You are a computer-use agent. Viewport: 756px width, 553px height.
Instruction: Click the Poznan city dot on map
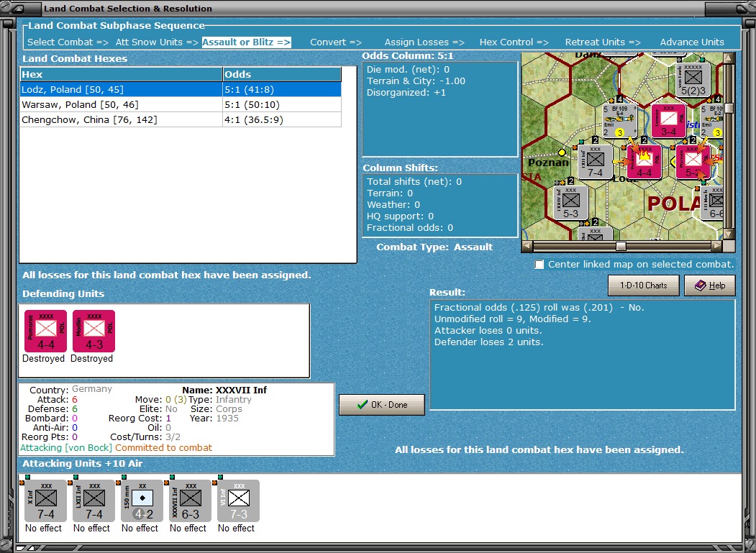point(561,152)
